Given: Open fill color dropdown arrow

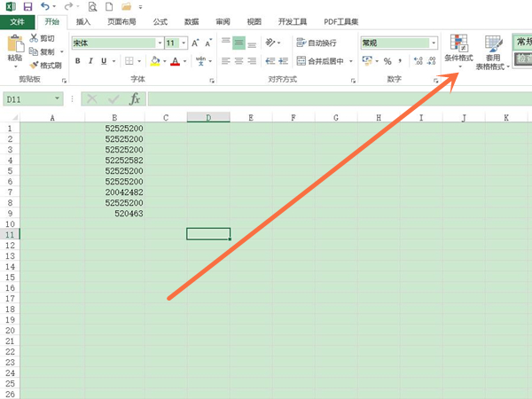Looking at the screenshot, I should 165,61.
